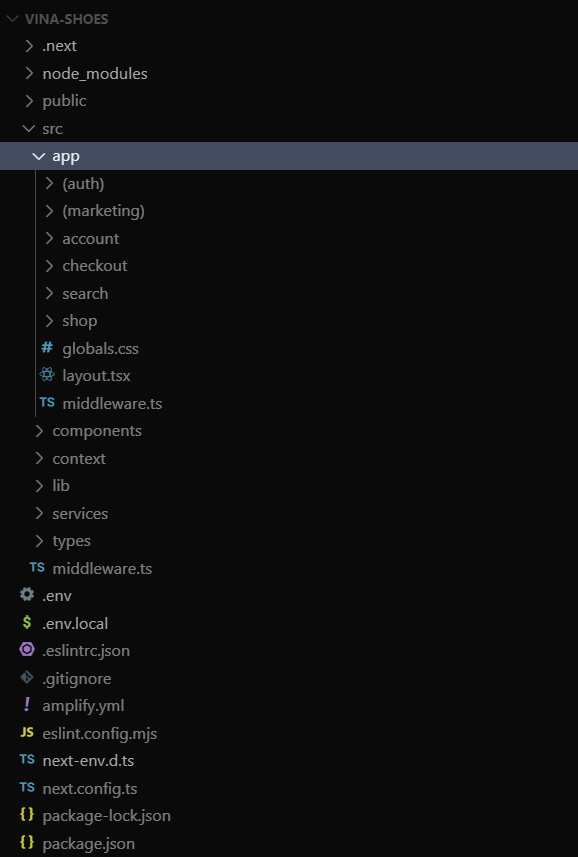Click the TypeScript icon next to middleware.ts

[46, 403]
